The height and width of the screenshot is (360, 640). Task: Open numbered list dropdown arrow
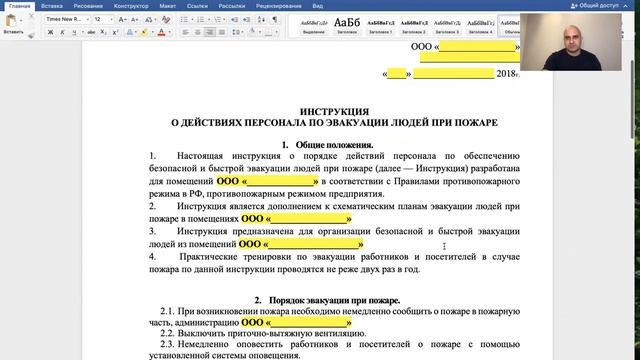click(x=209, y=20)
